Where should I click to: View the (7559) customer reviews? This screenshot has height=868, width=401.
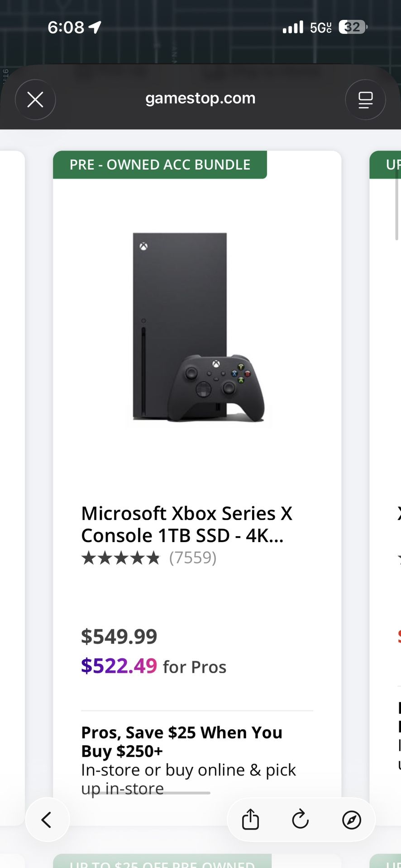[x=193, y=558]
